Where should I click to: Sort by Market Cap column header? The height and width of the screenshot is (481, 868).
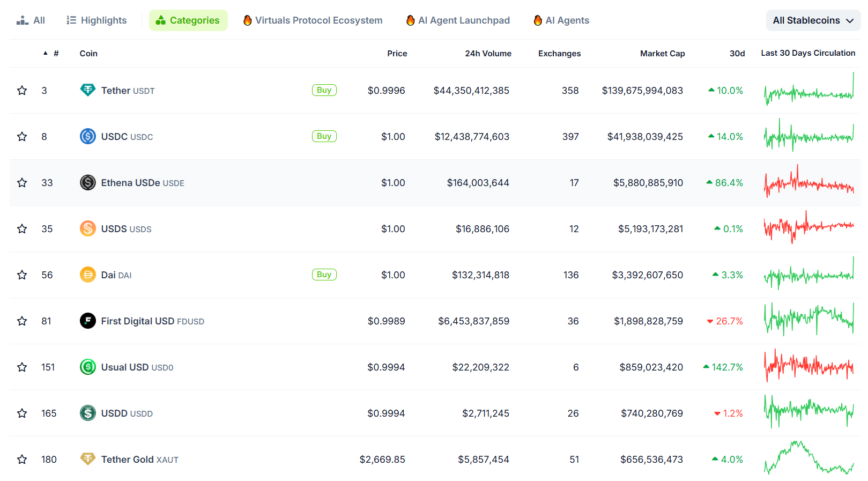663,54
